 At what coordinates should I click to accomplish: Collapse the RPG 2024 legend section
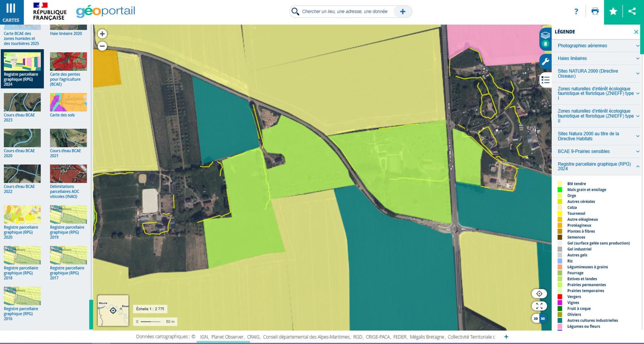(x=637, y=166)
